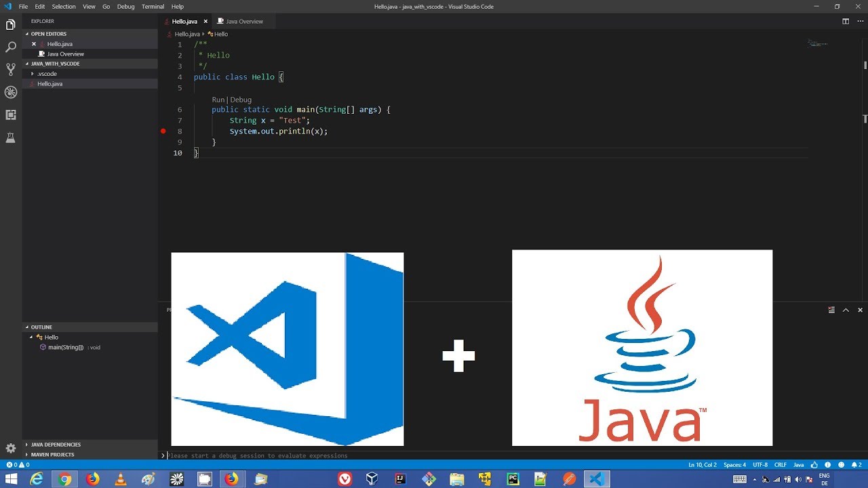Screen dimensions: 868x488
Task: Click the panel view toggle icon
Action: pyautogui.click(x=831, y=310)
